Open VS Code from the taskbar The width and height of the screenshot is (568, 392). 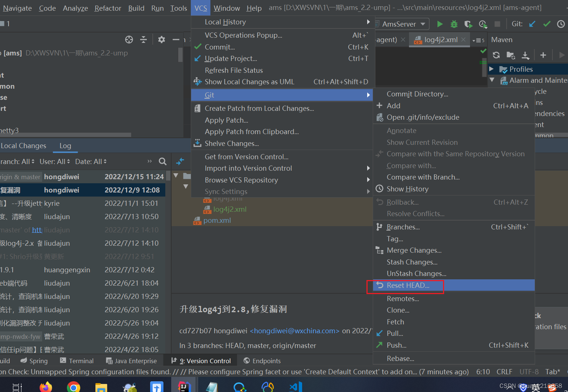296,387
